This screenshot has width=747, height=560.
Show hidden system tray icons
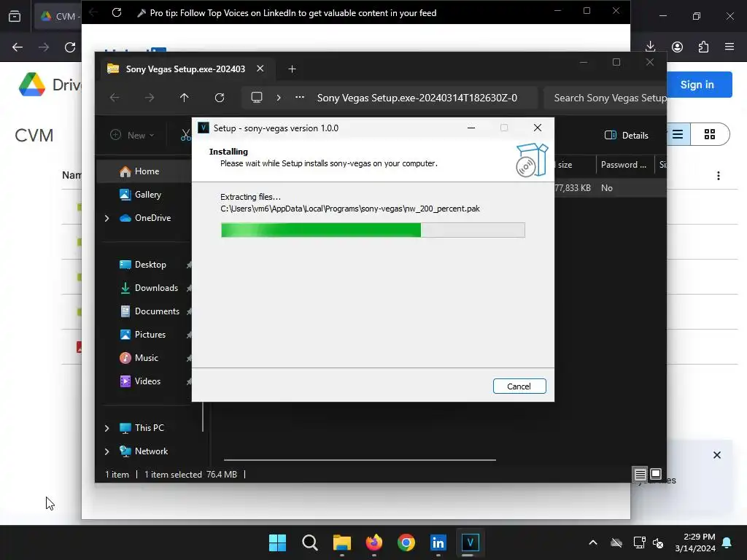tap(593, 542)
